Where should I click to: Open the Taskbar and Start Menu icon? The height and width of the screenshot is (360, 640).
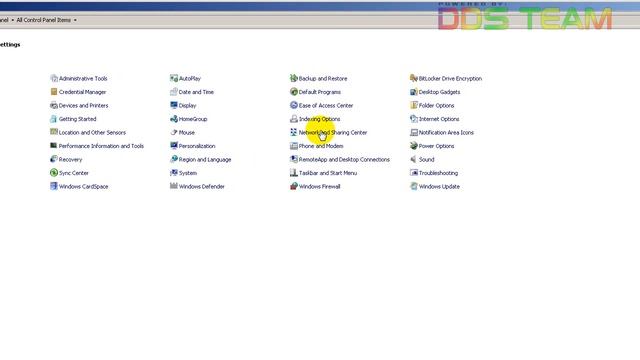pos(294,173)
